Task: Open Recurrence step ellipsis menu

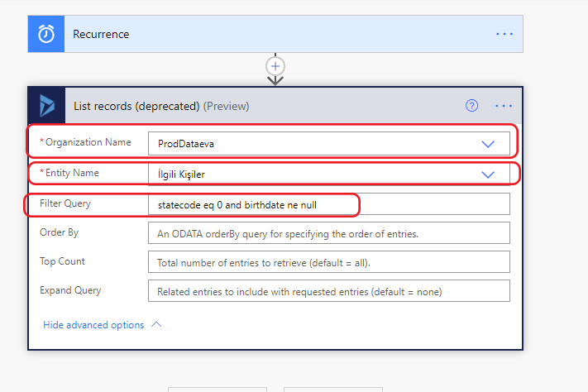Action: [504, 34]
